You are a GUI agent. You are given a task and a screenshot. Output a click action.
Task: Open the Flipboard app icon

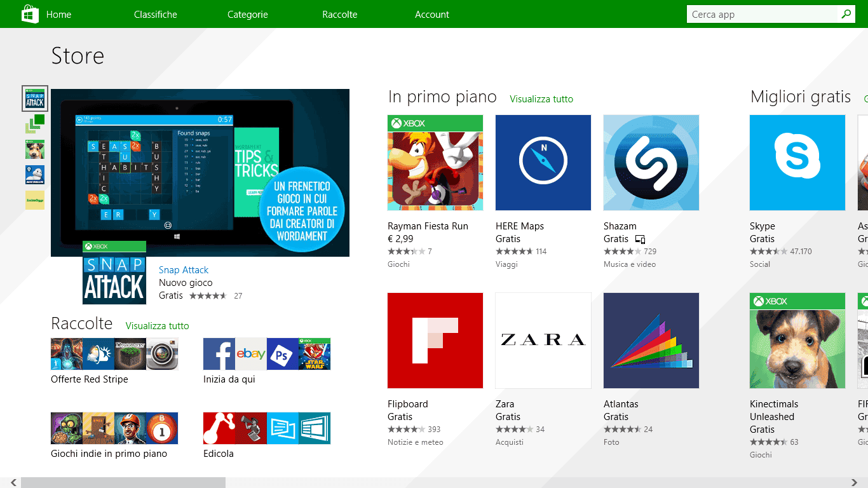tap(435, 341)
